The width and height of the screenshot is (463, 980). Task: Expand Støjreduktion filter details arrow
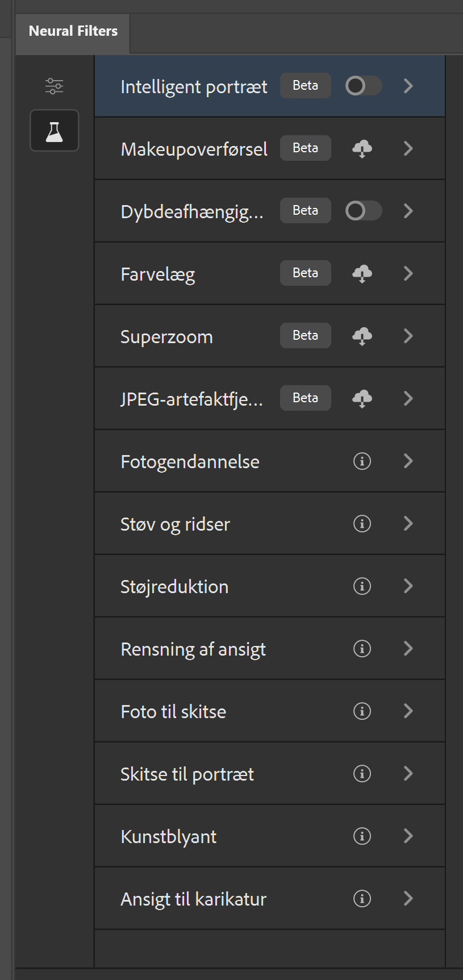point(408,586)
